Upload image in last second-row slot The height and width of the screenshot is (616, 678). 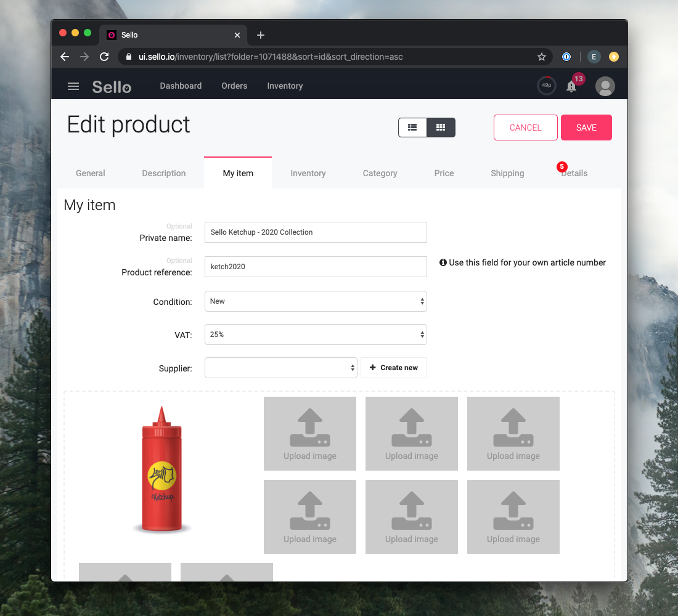[513, 517]
